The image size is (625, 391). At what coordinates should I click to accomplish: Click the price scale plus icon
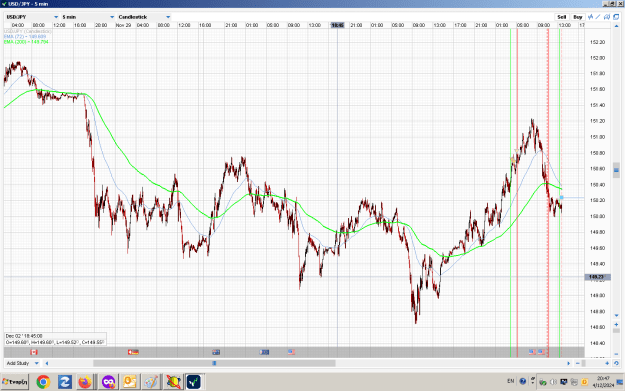tap(616, 324)
